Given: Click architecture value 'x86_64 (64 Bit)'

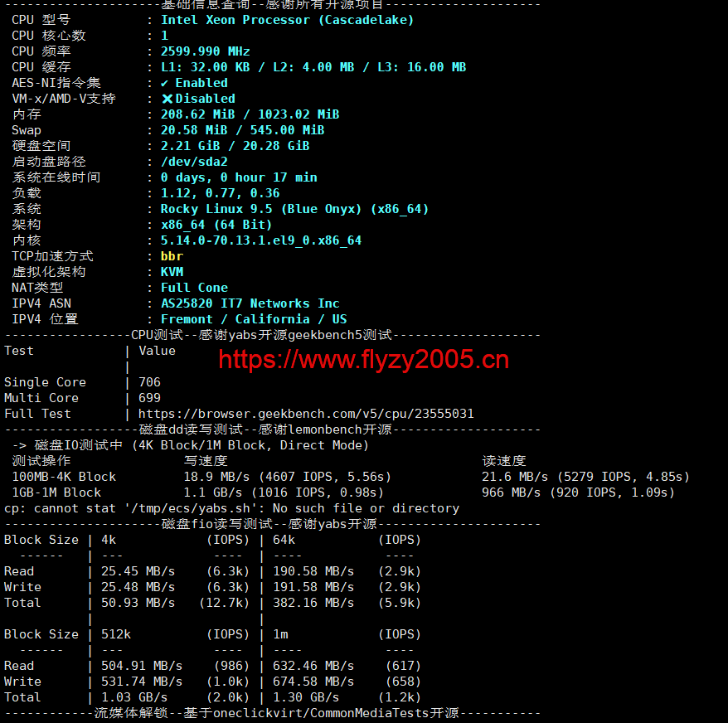Looking at the screenshot, I should point(216,225).
